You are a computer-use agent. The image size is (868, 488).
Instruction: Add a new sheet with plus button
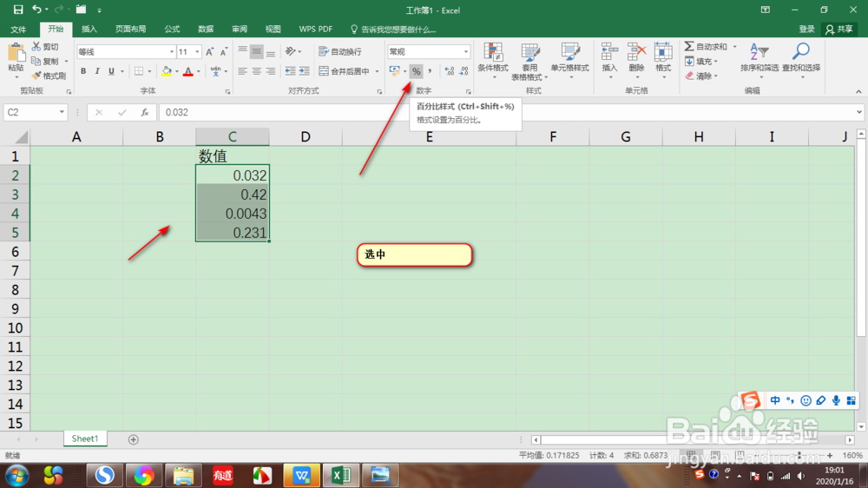coord(133,439)
